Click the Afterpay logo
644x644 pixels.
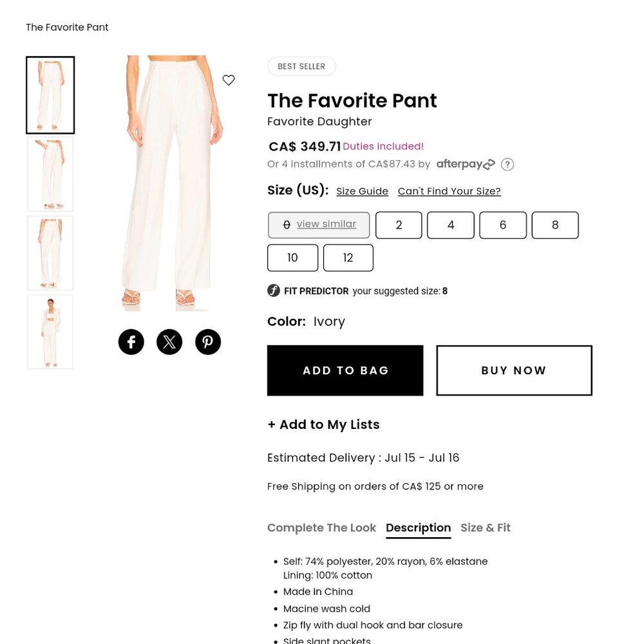(x=465, y=164)
